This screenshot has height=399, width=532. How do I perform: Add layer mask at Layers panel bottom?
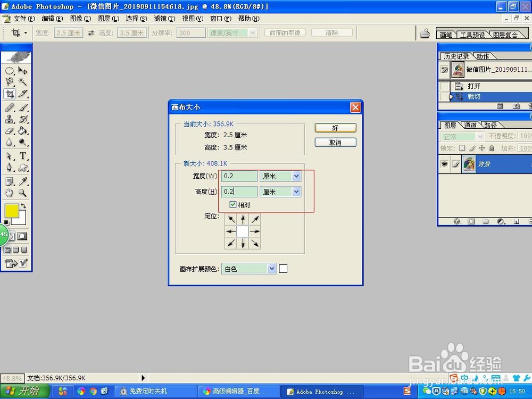[x=471, y=221]
